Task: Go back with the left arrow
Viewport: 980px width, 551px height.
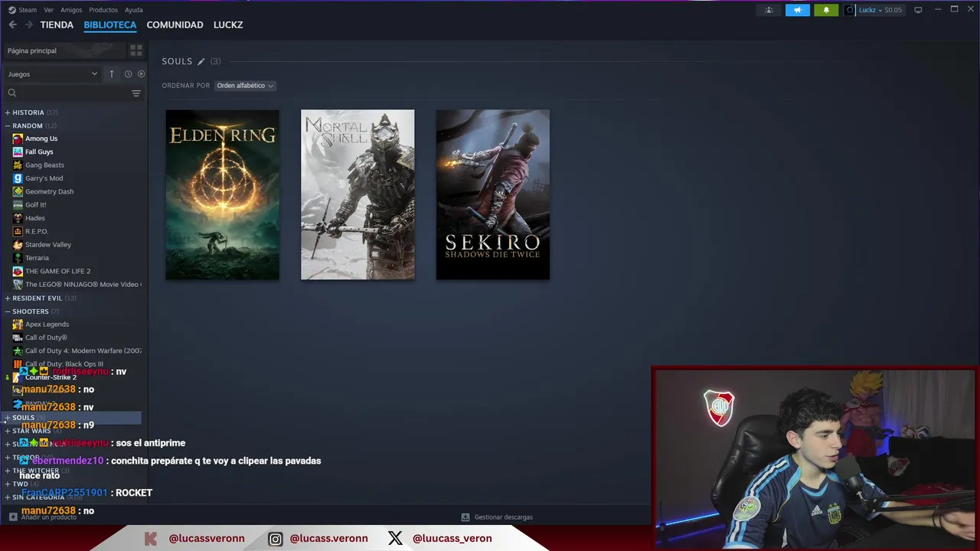Action: (12, 24)
